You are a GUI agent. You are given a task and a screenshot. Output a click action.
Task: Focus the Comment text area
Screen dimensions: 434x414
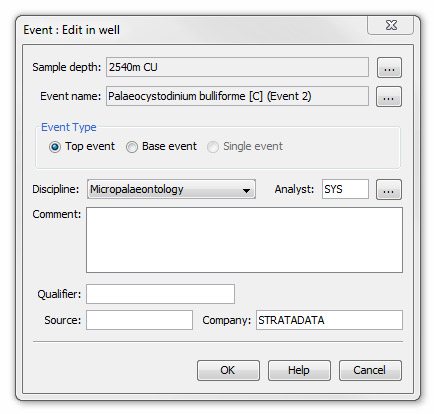tap(244, 240)
